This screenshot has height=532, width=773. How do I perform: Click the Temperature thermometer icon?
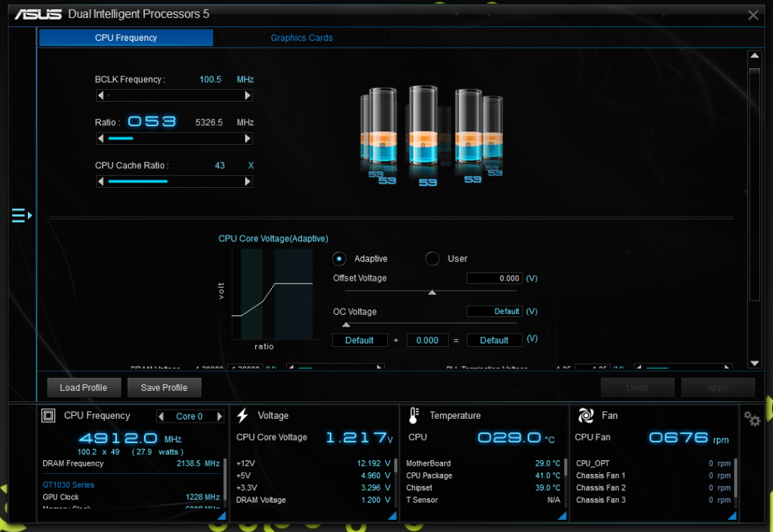click(x=414, y=416)
